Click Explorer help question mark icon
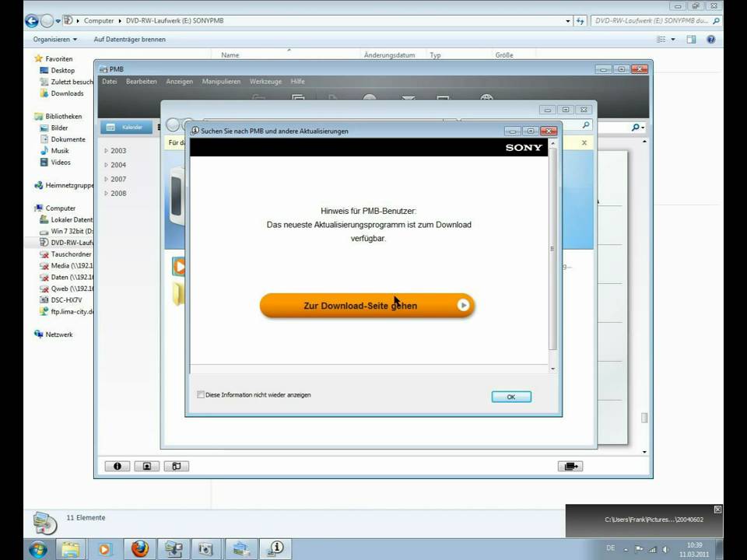 [x=710, y=40]
